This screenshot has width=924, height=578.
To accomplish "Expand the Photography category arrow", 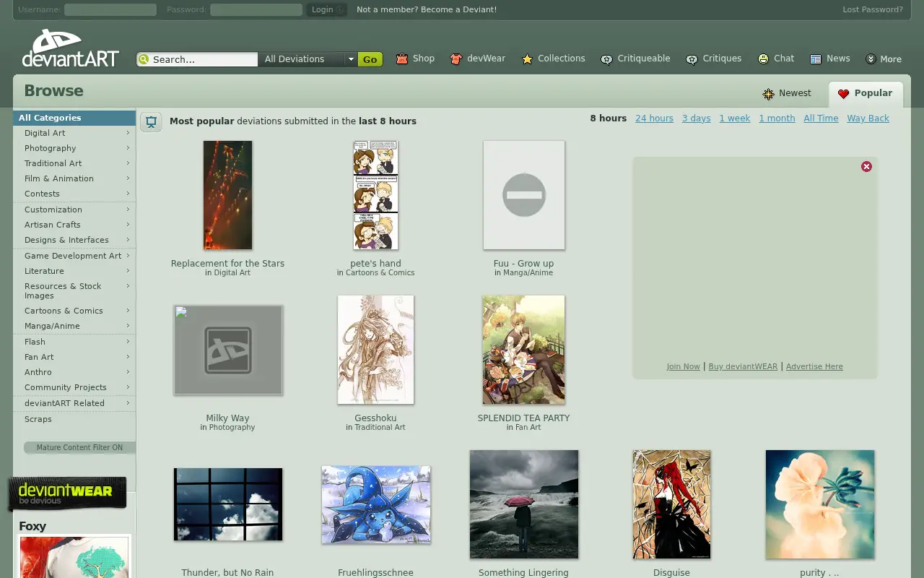I will pyautogui.click(x=128, y=148).
